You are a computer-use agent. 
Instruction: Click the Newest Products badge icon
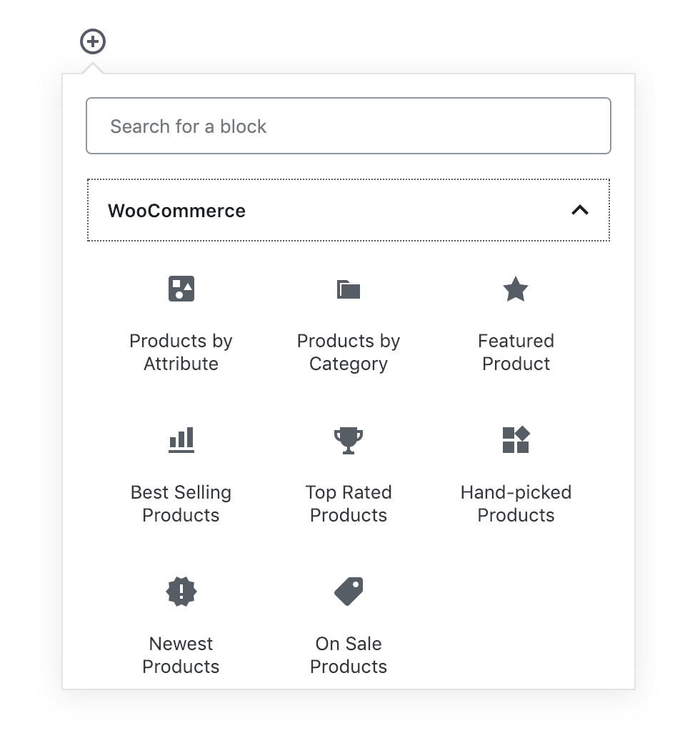pyautogui.click(x=181, y=592)
